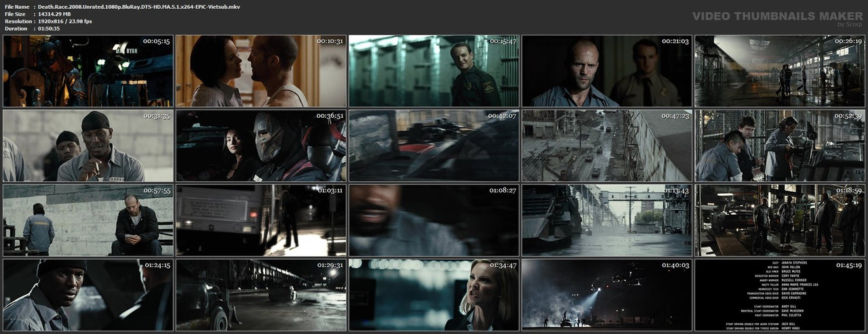Open the thumbnail stamped 00:52:39

(780, 146)
